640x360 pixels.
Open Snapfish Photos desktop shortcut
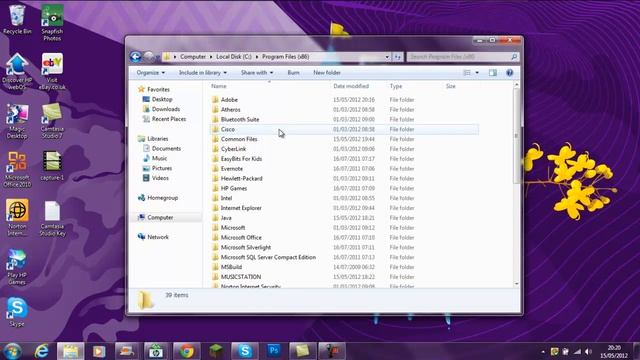(x=52, y=22)
